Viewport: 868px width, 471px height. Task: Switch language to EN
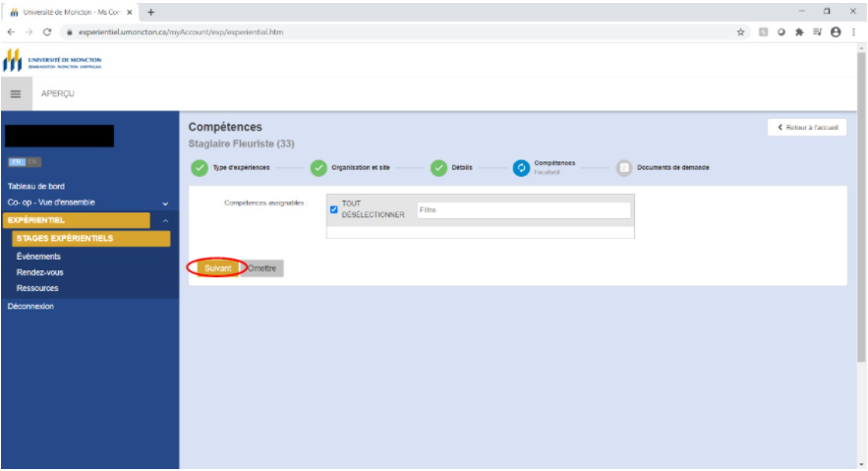tap(33, 161)
